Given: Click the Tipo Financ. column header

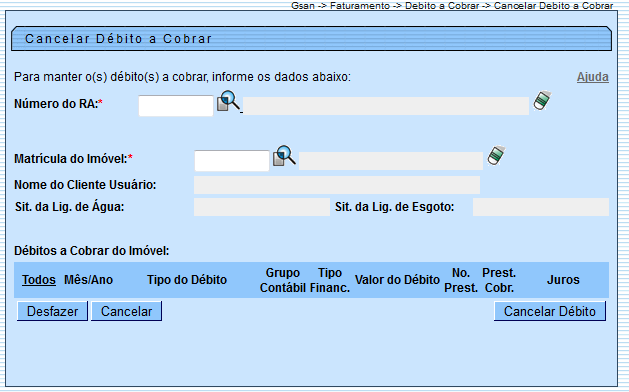Looking at the screenshot, I should point(330,280).
